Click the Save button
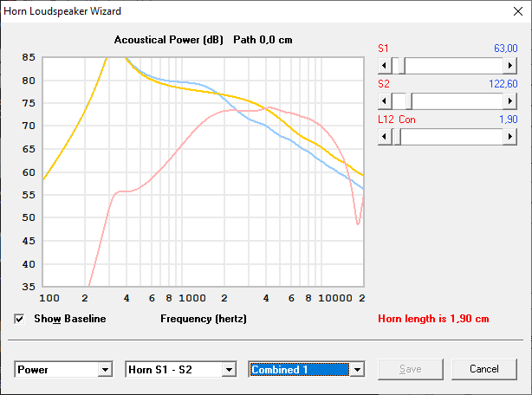532x395 pixels. (x=411, y=369)
